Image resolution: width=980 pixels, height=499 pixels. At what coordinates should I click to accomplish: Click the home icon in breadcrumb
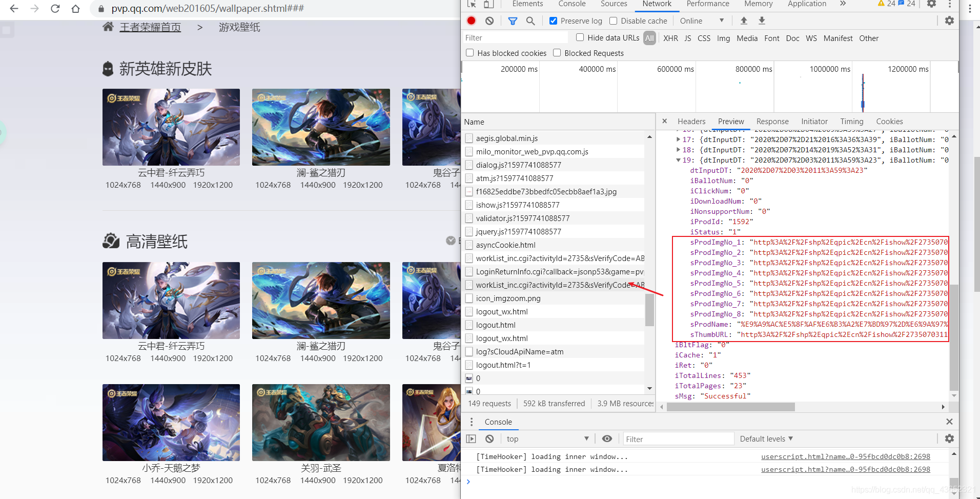coord(108,27)
